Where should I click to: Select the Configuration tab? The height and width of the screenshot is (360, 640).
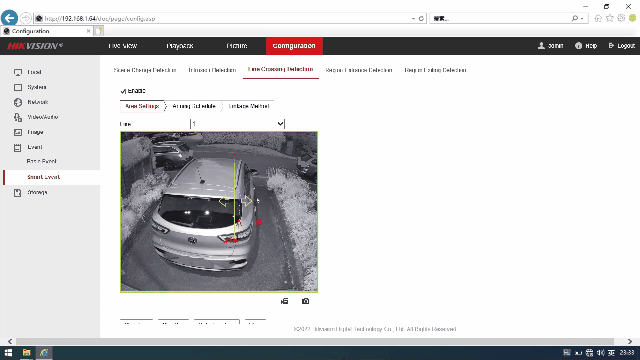(x=294, y=46)
